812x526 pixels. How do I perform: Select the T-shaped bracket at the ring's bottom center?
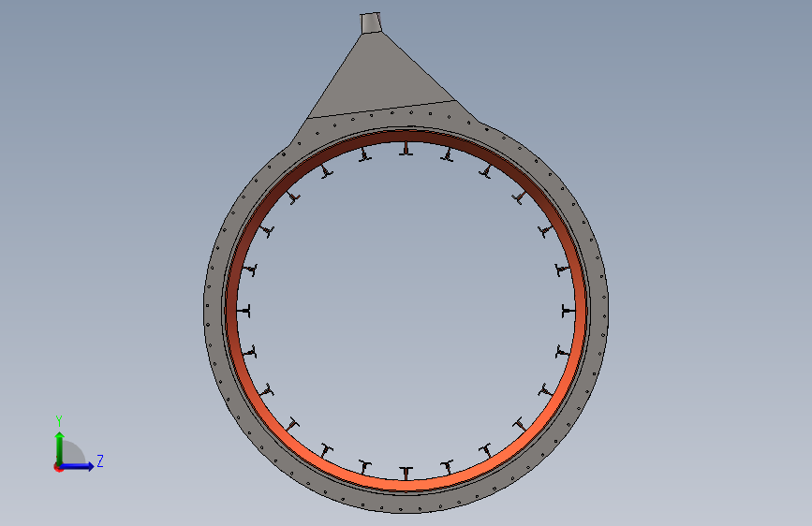tap(406, 474)
